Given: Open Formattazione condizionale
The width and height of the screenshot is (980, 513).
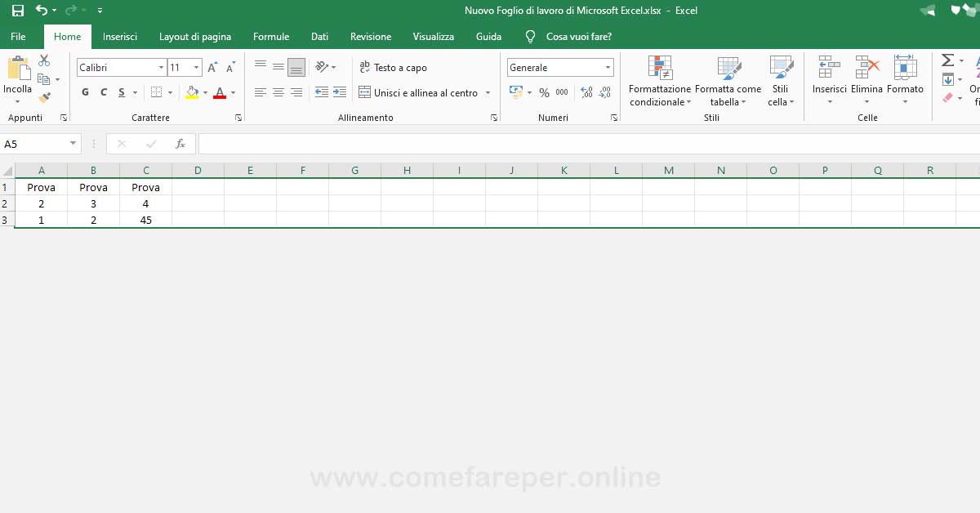Looking at the screenshot, I should tap(660, 79).
